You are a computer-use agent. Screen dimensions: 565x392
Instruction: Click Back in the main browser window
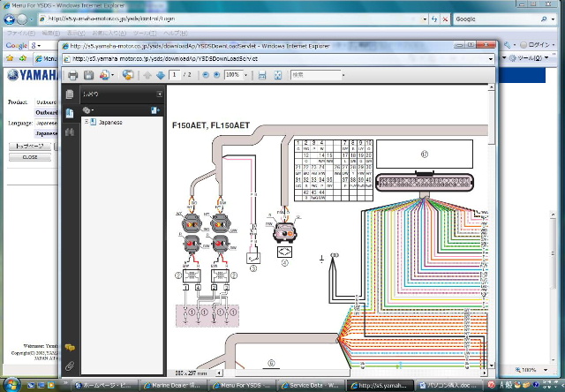coord(10,19)
